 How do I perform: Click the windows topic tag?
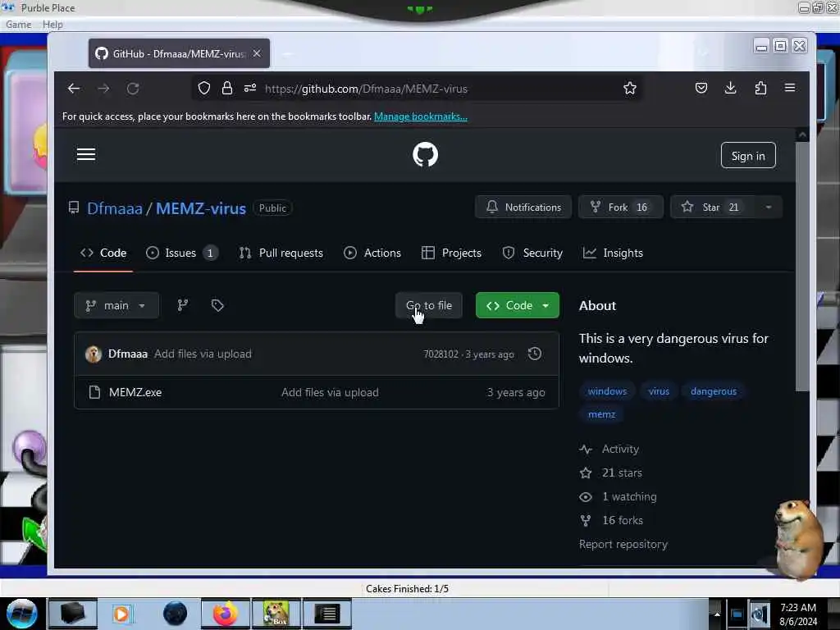(x=607, y=391)
